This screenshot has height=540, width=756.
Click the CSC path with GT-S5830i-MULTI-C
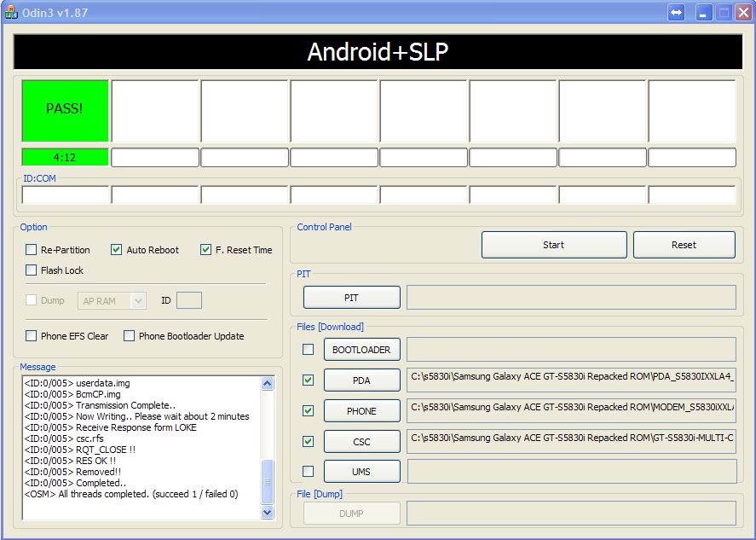(x=571, y=442)
